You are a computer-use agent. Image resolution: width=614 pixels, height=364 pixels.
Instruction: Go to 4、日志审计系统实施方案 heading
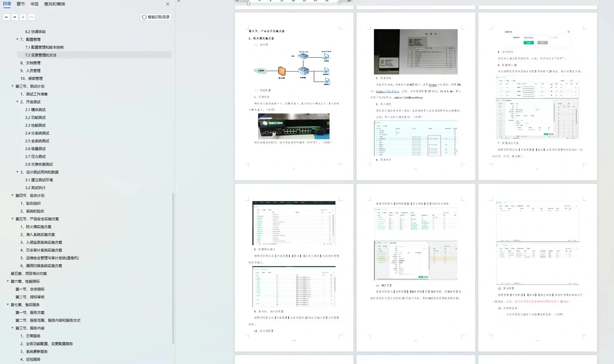coord(41,250)
